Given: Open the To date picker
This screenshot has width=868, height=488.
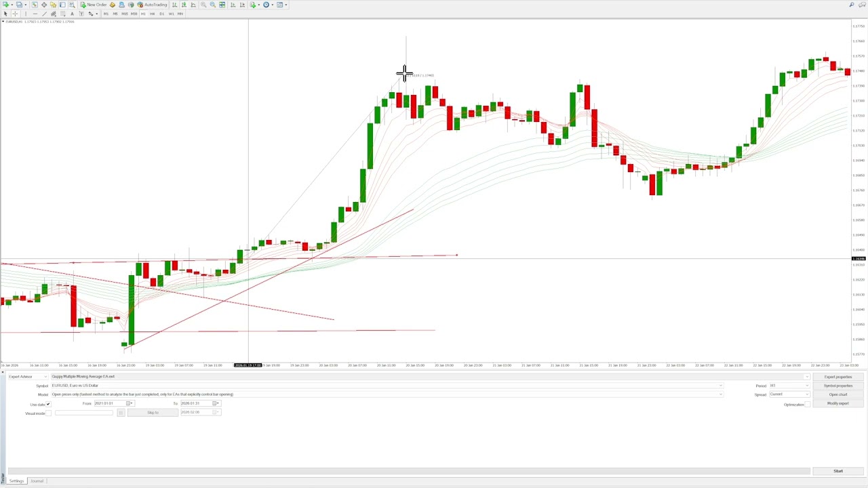Looking at the screenshot, I should tap(216, 403).
